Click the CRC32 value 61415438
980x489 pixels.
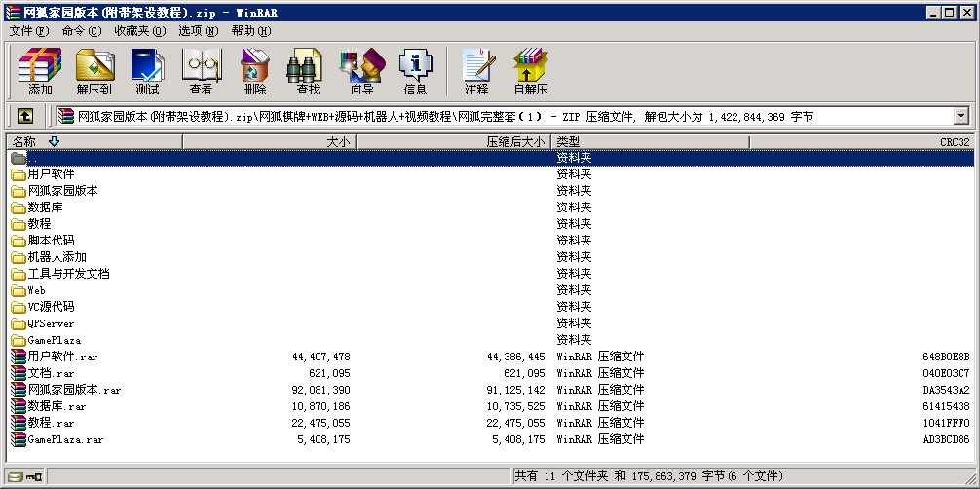click(946, 406)
